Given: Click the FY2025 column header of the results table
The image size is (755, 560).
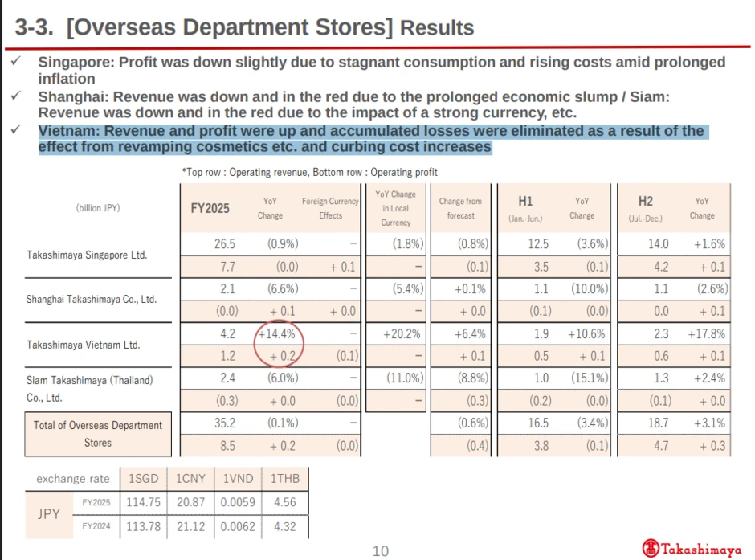Looking at the screenshot, I should [210, 209].
